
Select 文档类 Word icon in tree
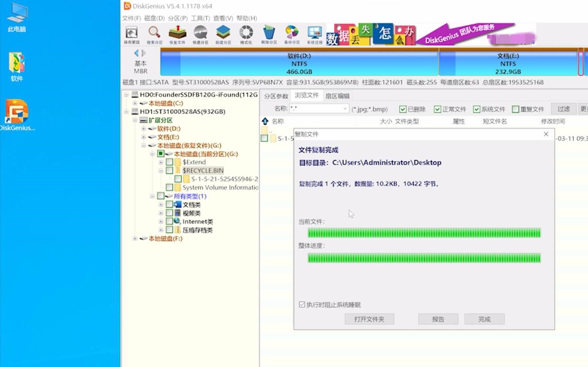click(x=178, y=205)
